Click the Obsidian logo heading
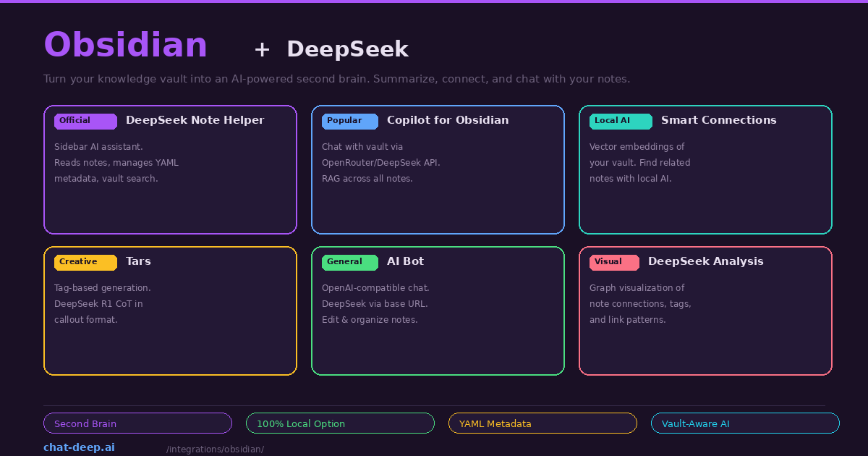Viewport: 868px width, 456px height. [x=125, y=45]
